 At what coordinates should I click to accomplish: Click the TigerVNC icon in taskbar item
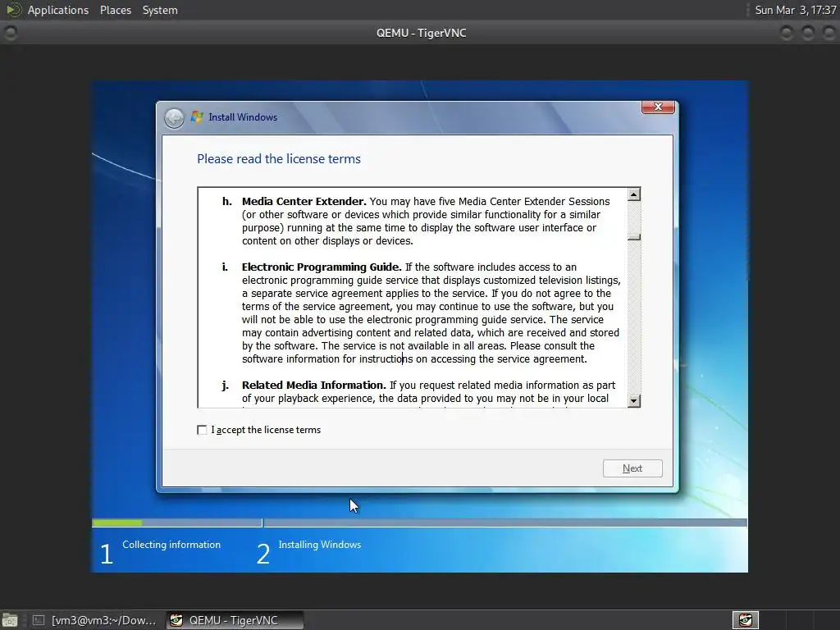click(x=176, y=620)
